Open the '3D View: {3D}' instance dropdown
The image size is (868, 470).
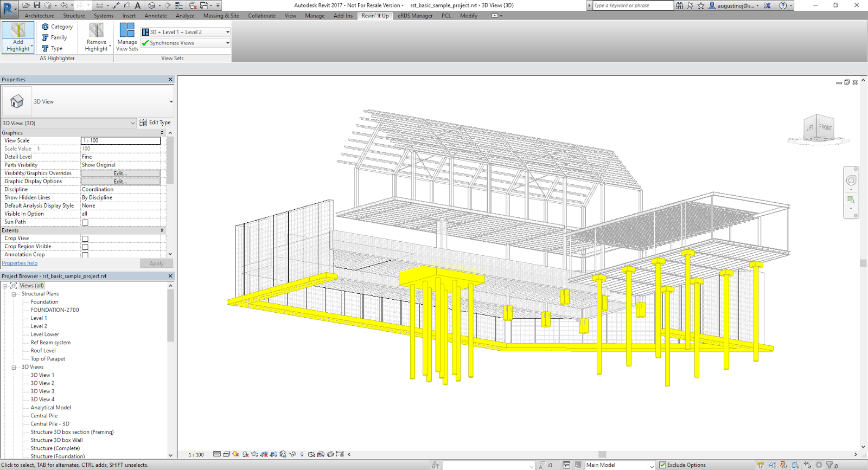[x=69, y=123]
